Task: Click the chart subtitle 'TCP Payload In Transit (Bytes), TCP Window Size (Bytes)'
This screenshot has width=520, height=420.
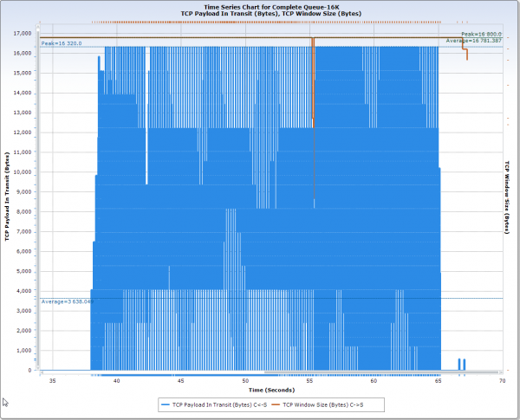Action: click(x=271, y=14)
